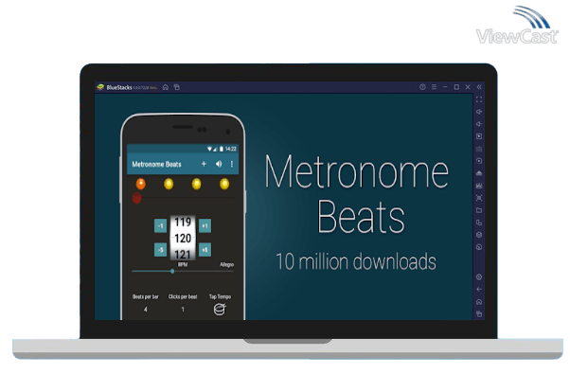This screenshot has width=570, height=392.
Task: Open the BlueStacks hamburger menu
Action: (x=434, y=87)
